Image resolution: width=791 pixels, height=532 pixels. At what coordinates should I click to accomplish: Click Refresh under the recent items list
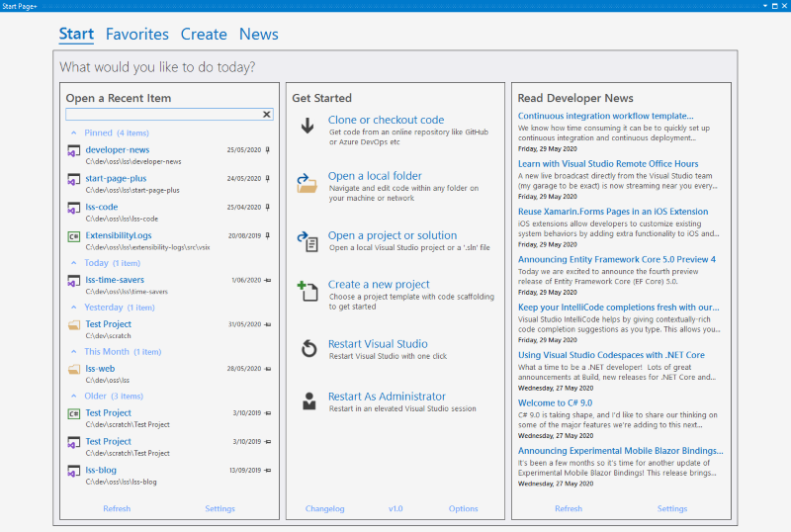117,509
